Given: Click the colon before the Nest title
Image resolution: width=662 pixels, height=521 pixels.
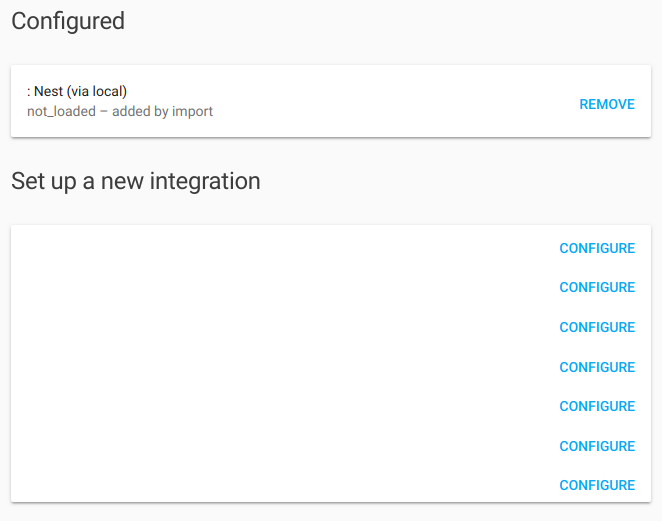Looking at the screenshot, I should tap(29, 92).
